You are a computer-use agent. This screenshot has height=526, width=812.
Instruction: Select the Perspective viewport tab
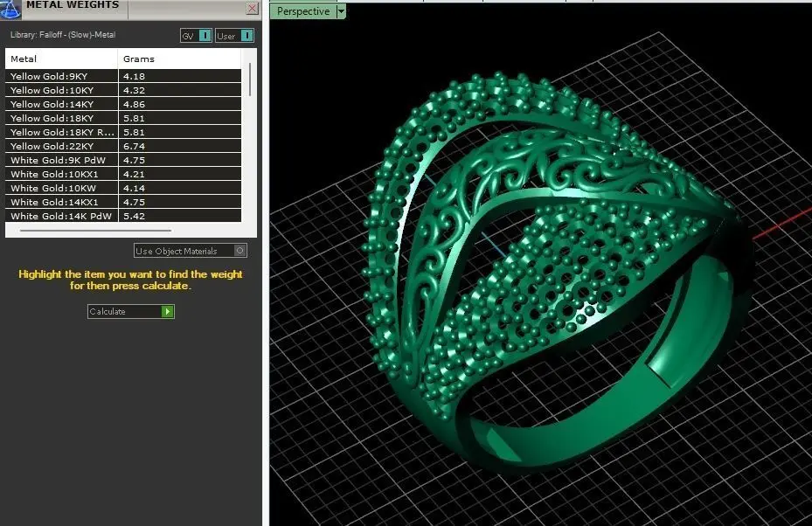(x=303, y=10)
